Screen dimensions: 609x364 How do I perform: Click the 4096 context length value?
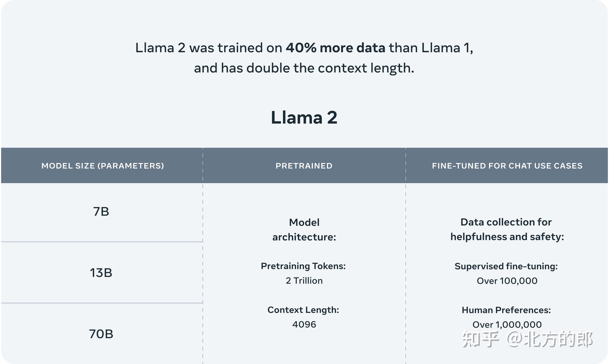pos(304,324)
